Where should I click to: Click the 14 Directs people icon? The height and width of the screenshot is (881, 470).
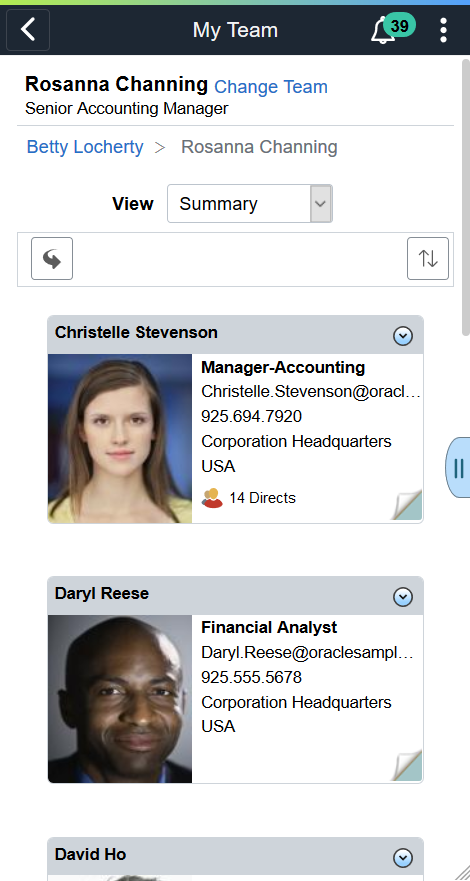click(x=212, y=498)
